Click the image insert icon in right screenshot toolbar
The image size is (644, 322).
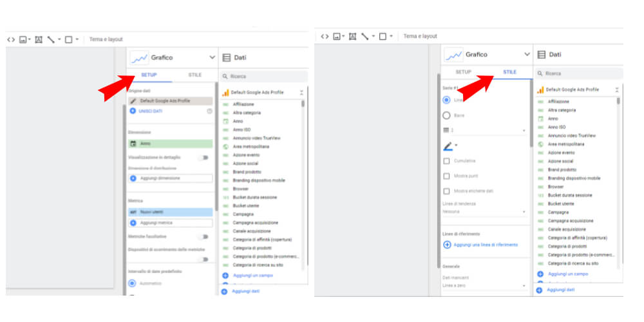click(x=337, y=37)
